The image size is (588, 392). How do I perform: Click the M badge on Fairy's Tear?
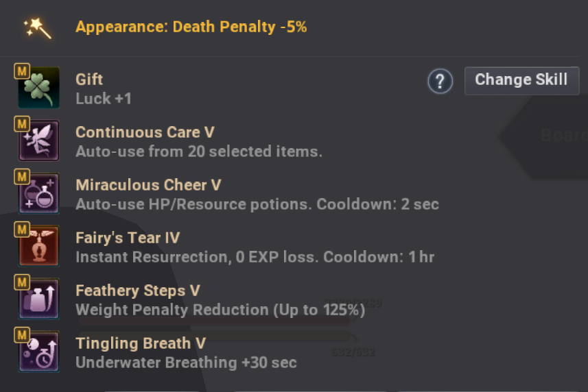[22, 230]
